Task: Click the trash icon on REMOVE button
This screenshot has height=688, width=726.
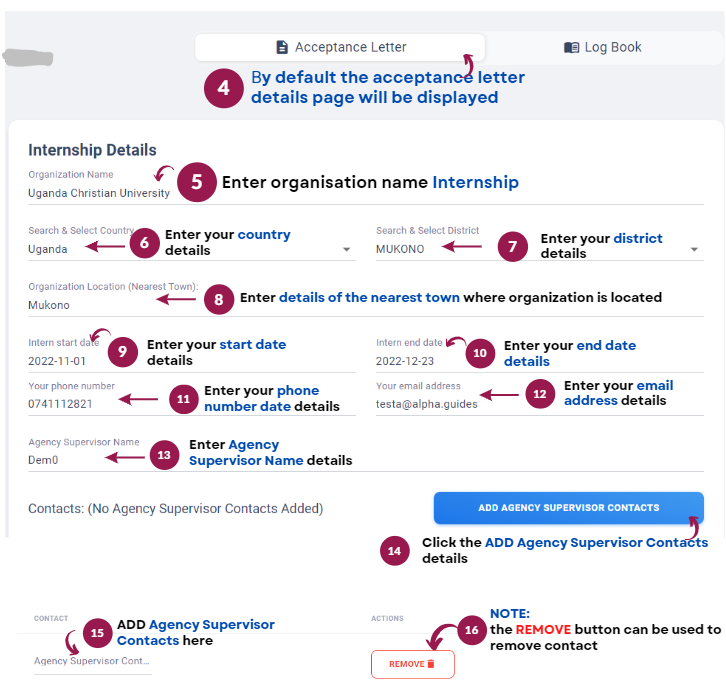Action: [x=431, y=664]
